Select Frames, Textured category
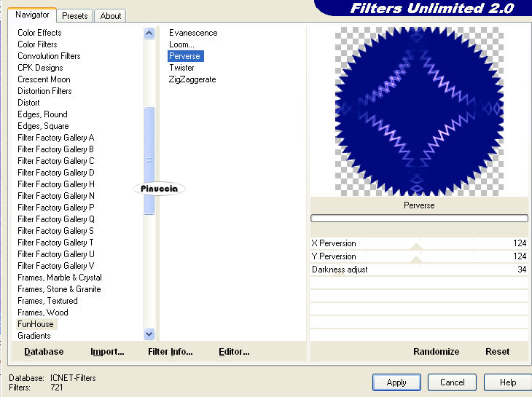The width and height of the screenshot is (532, 397). (47, 301)
